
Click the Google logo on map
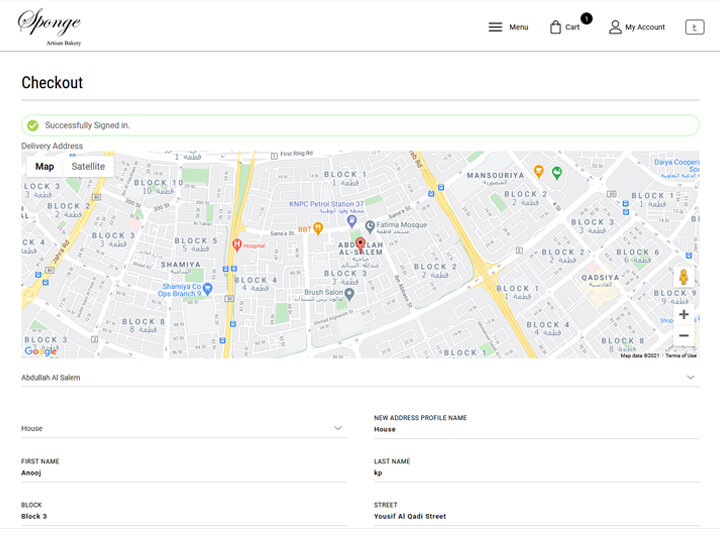pyautogui.click(x=41, y=351)
